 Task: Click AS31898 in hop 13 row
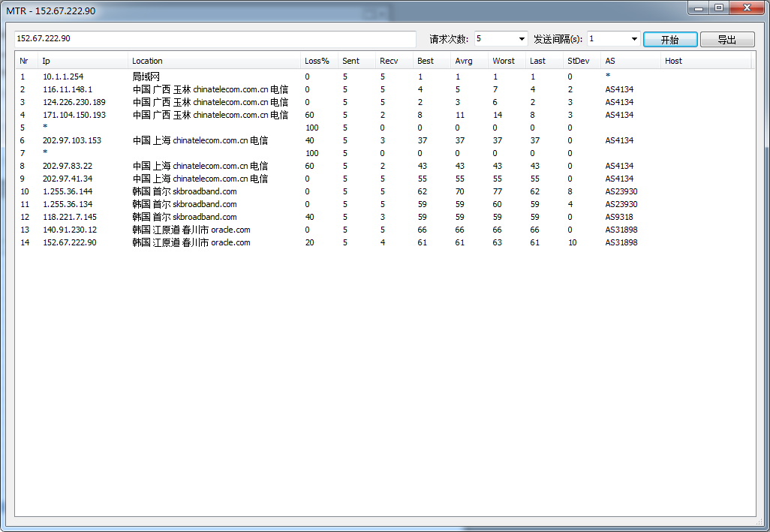click(x=621, y=230)
